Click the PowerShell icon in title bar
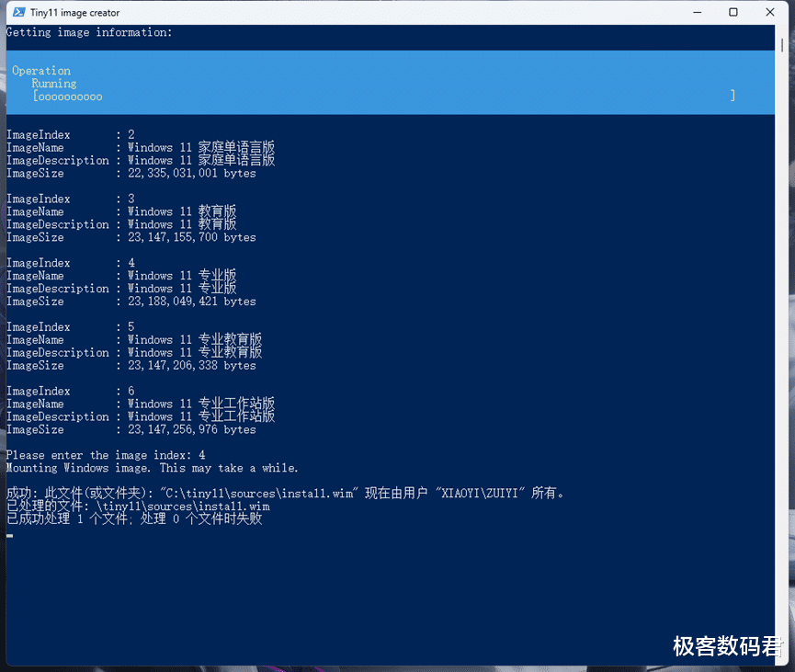This screenshot has width=795, height=672. click(x=18, y=12)
